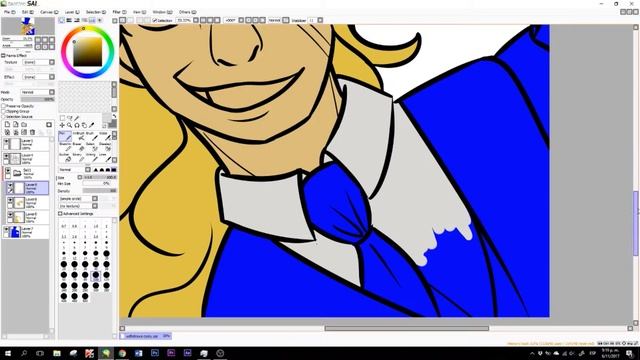The height and width of the screenshot is (360, 640).
Task: Adjust the brush Density slider
Action: [x=100, y=191]
